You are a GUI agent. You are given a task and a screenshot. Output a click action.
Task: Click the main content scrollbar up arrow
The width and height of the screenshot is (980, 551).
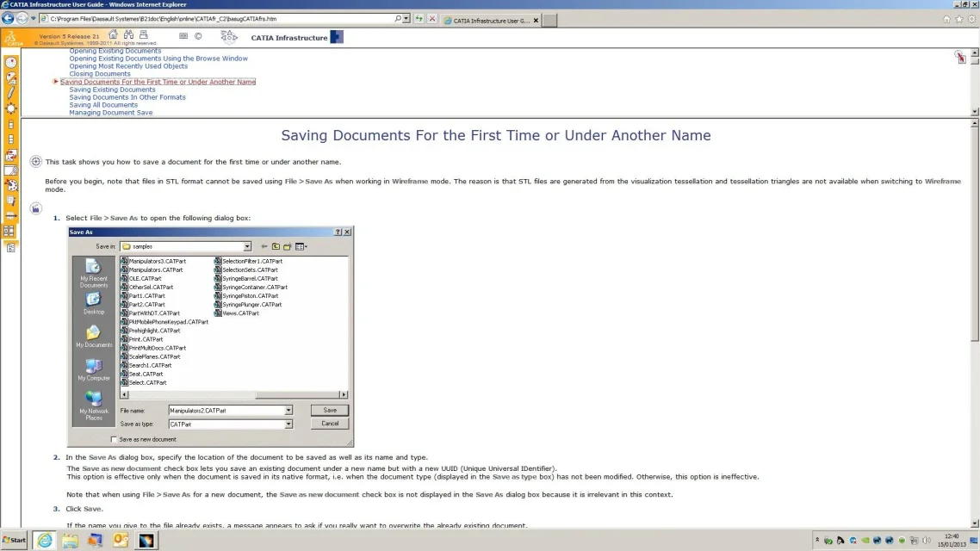[974, 124]
